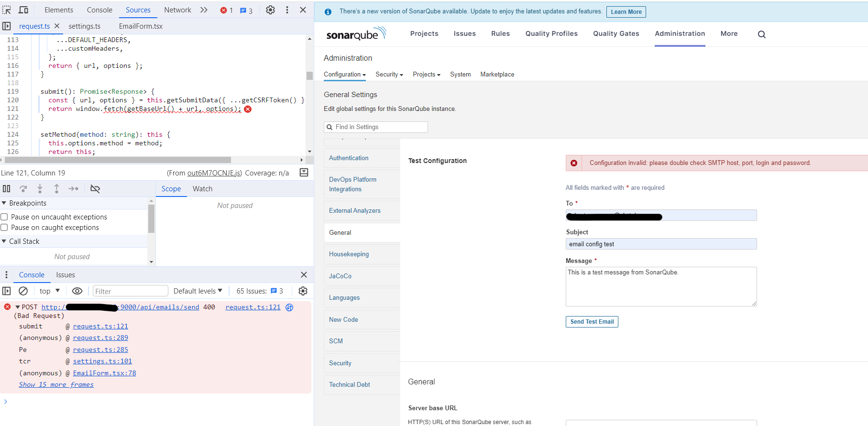Open request.ts:289 link in console stack
Viewport: 868px width, 426px height.
coord(100,338)
